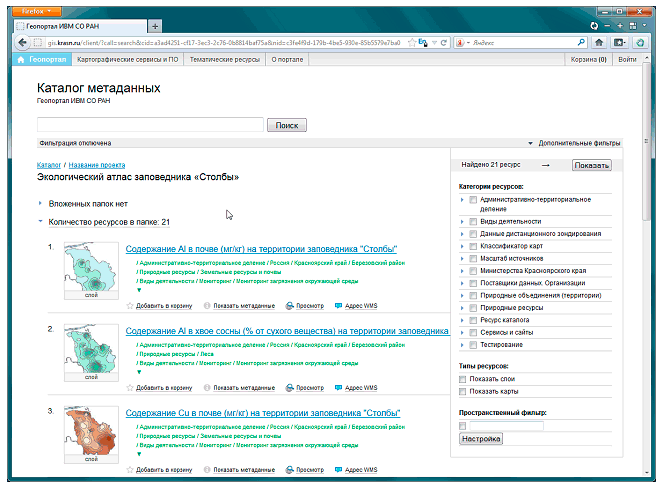This screenshot has width=663, height=486.
Task: Click show metadata icon for second resource
Action: click(x=207, y=387)
